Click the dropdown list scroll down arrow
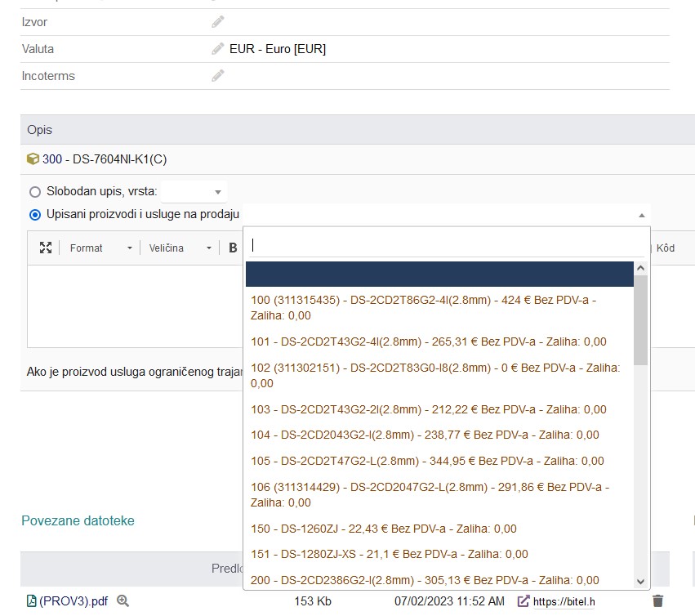The width and height of the screenshot is (695, 616). click(640, 582)
